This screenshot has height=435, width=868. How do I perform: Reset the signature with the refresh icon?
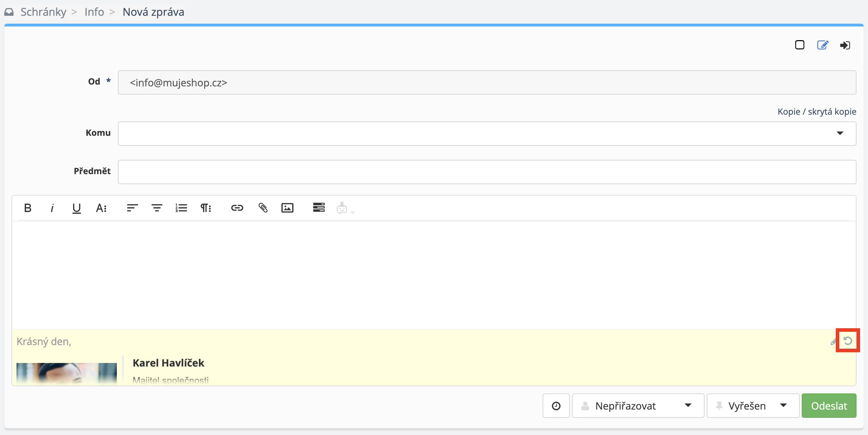pos(848,340)
